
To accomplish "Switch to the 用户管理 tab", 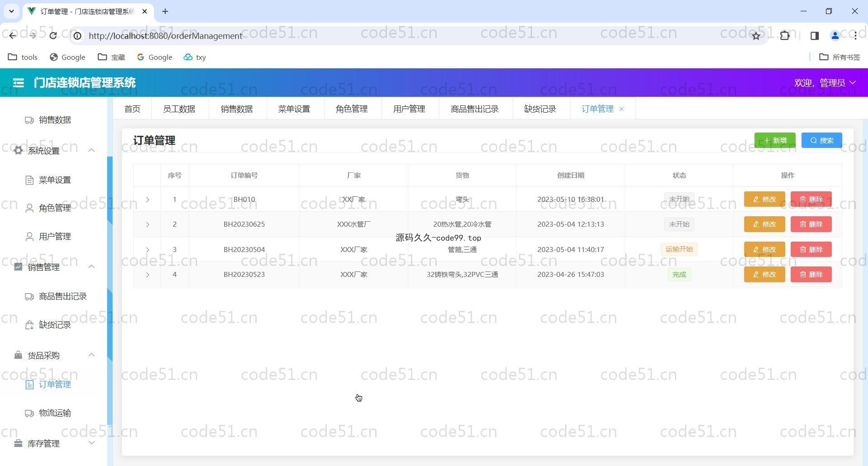I will tap(409, 109).
